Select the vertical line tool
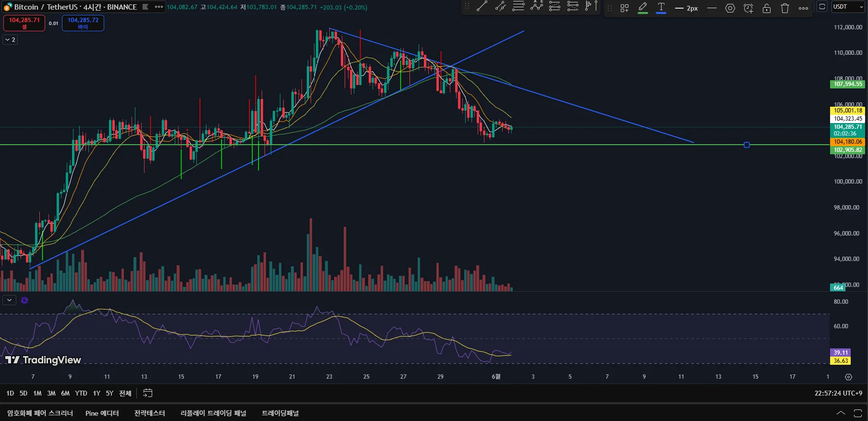This screenshot has height=421, width=868. [596, 7]
